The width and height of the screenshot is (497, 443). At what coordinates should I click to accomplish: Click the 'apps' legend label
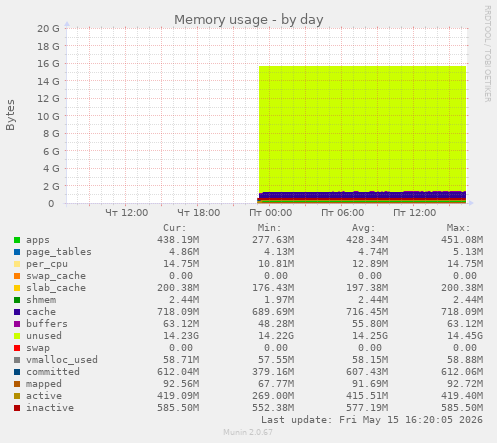(38, 240)
